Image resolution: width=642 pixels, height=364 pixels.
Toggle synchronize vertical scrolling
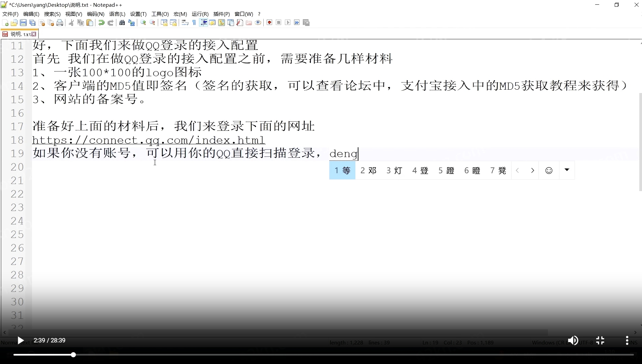(x=164, y=23)
